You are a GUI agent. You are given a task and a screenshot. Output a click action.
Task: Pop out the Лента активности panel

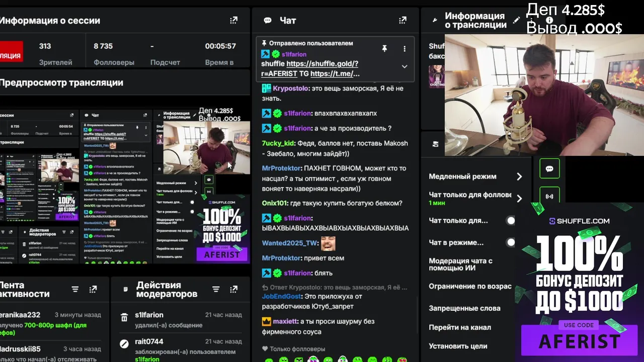pos(93,289)
